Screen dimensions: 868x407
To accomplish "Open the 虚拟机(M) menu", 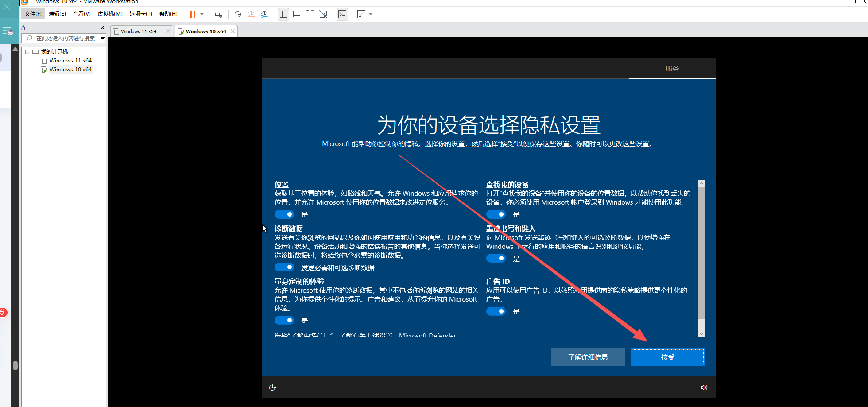I will click(x=110, y=14).
